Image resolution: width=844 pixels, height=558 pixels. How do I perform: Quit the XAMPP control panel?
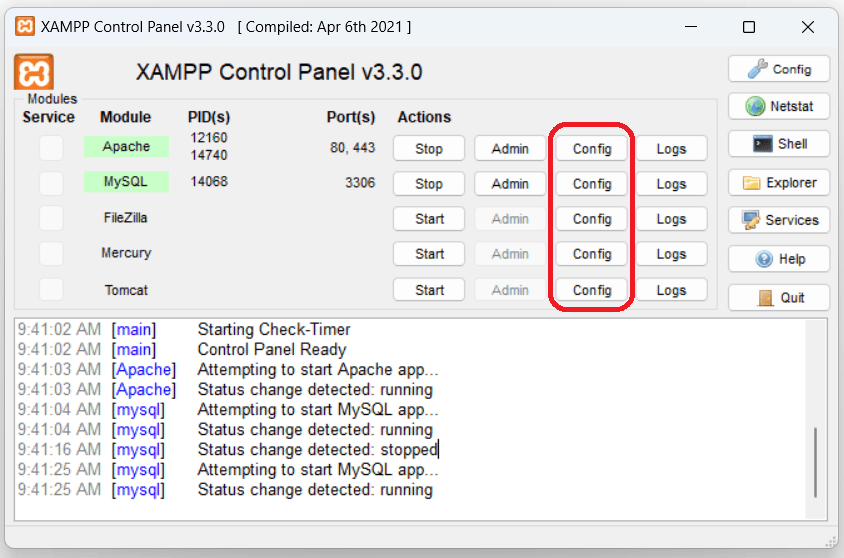[779, 298]
